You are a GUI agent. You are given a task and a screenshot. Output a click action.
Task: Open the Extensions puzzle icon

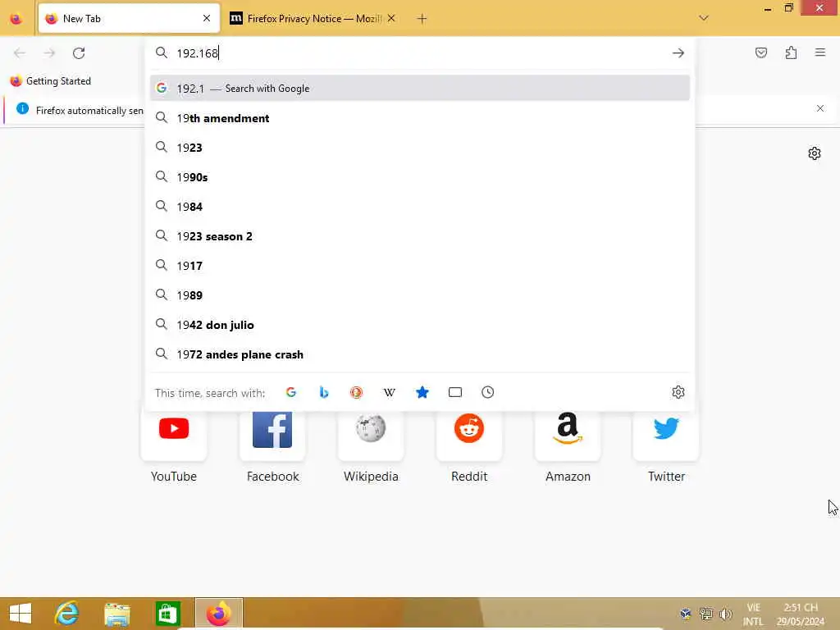[x=791, y=52]
